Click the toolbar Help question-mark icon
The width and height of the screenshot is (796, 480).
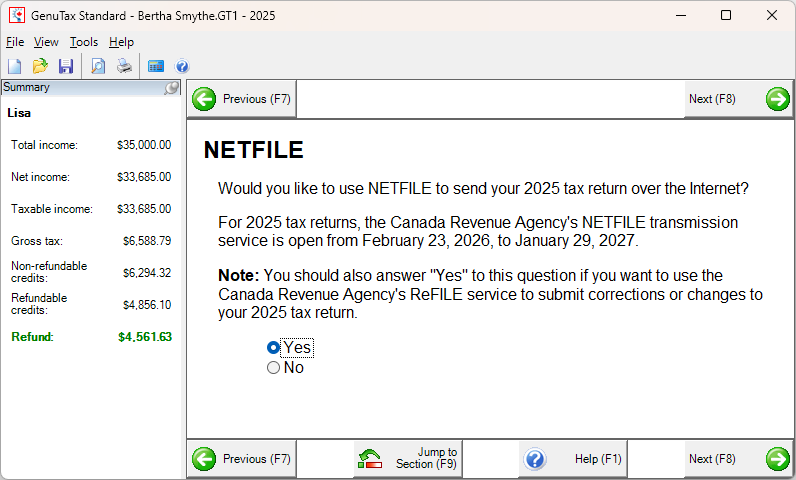pos(182,66)
